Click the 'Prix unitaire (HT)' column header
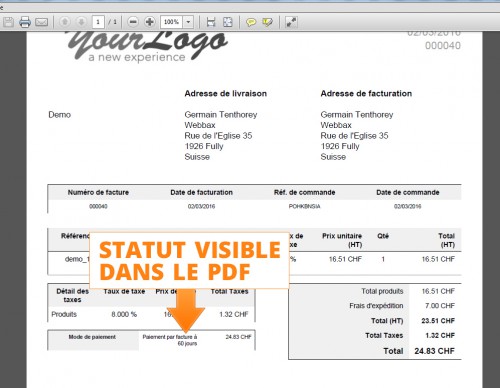 (x=342, y=240)
